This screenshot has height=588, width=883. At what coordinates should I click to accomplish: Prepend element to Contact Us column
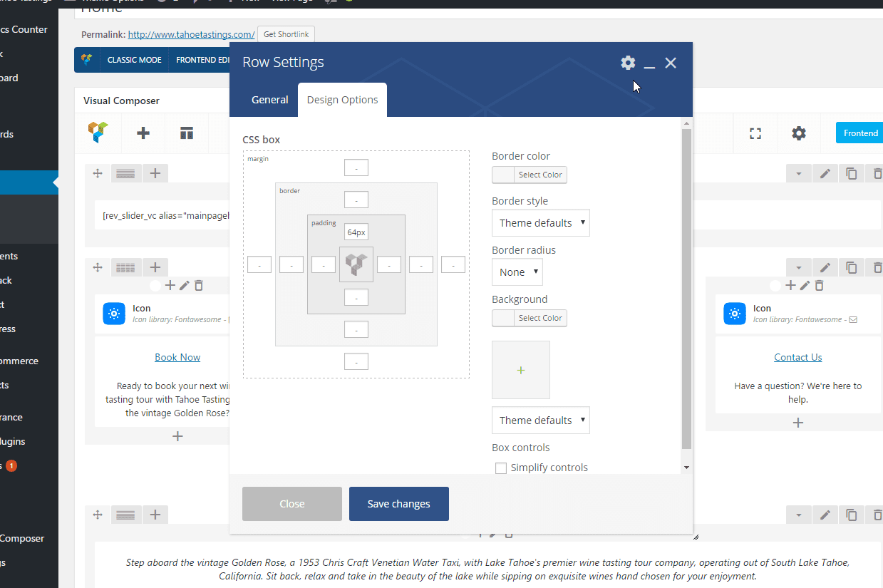(x=790, y=285)
